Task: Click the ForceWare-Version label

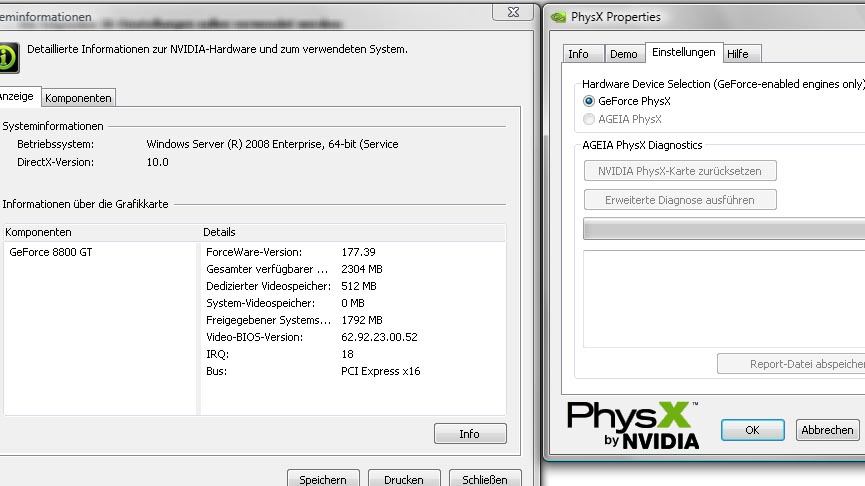Action: [x=254, y=252]
